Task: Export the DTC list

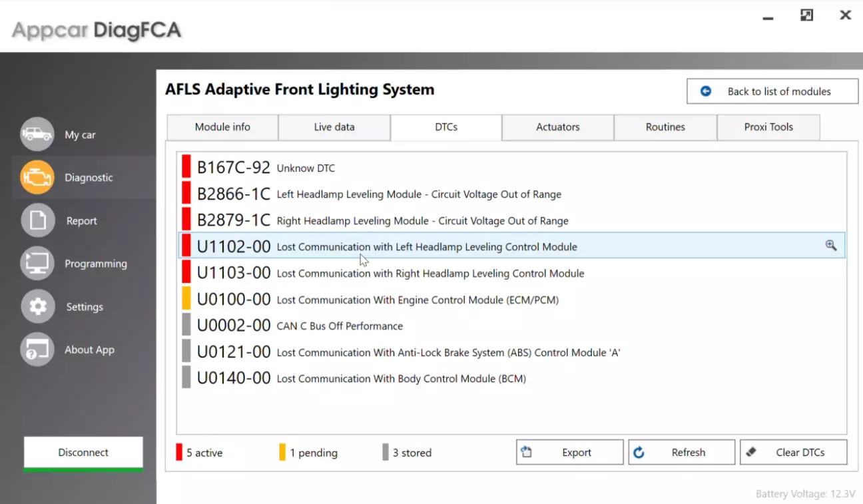Action: point(569,453)
